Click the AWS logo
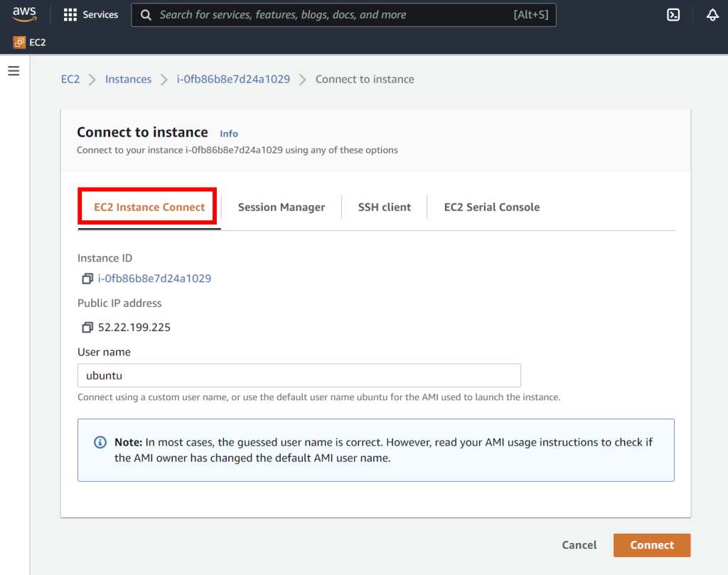 click(24, 14)
